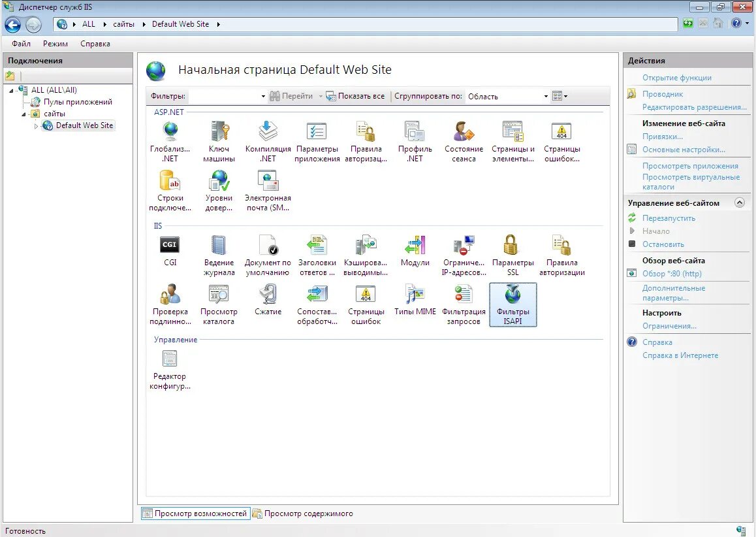This screenshot has height=537, width=756.
Task: Open Компиляция .NET settings
Action: (x=268, y=142)
